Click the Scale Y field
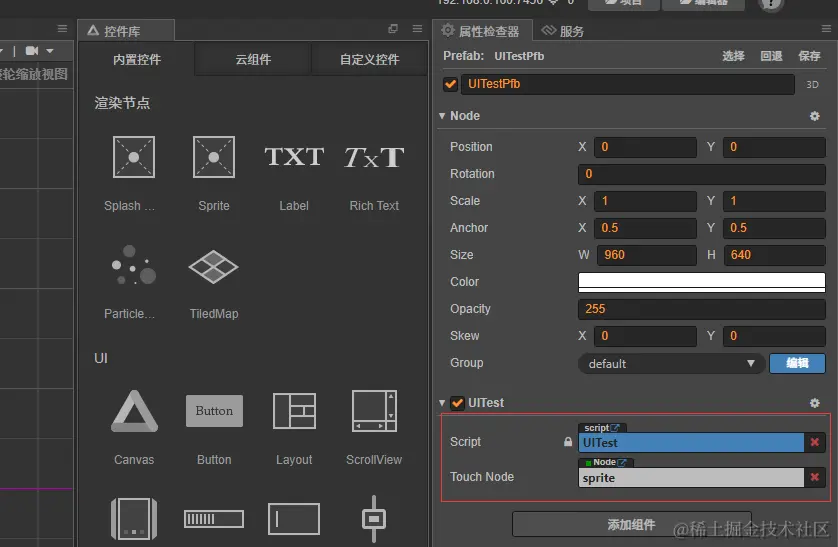This screenshot has width=838, height=547. click(x=774, y=201)
